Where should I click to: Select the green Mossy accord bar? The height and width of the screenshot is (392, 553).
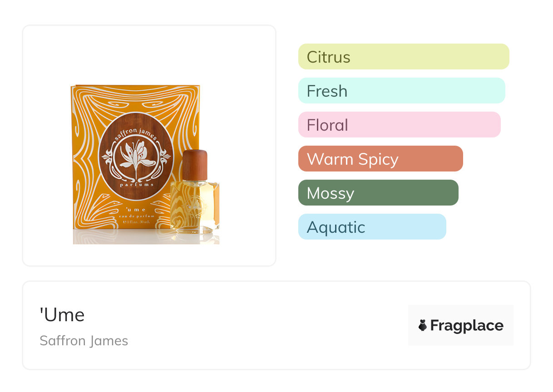tap(378, 193)
